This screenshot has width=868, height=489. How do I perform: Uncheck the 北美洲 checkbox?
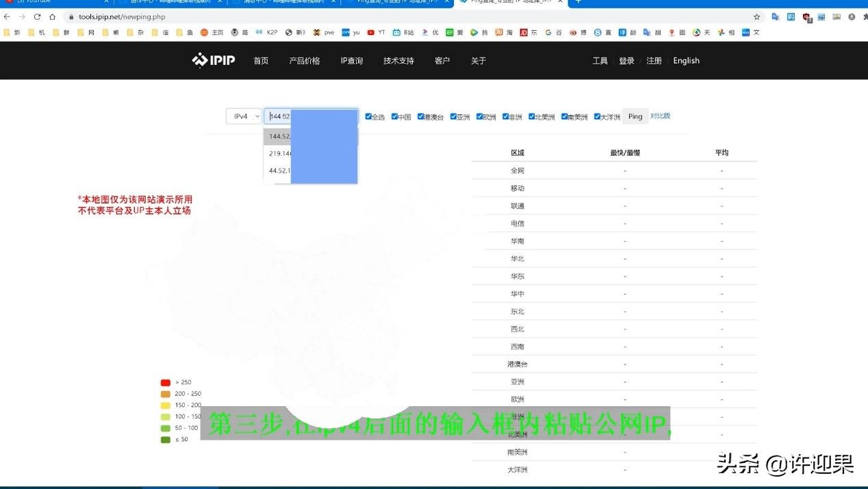click(x=531, y=116)
